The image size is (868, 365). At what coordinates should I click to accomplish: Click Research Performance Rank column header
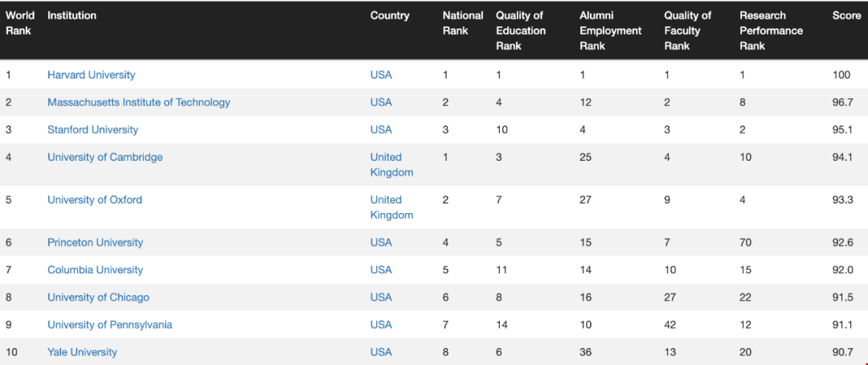771,31
